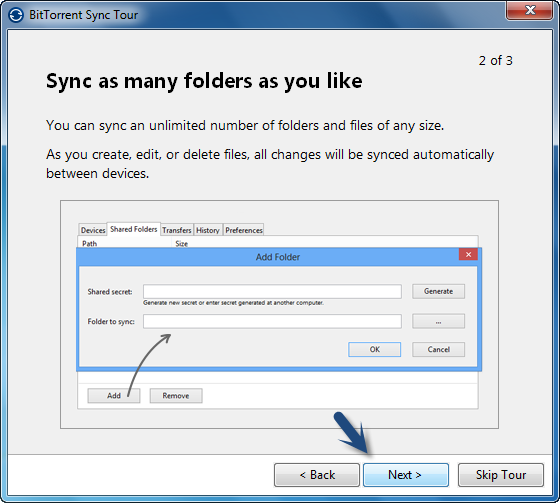
Task: Click the '...' browse button next to Folder to sync
Action: [439, 321]
